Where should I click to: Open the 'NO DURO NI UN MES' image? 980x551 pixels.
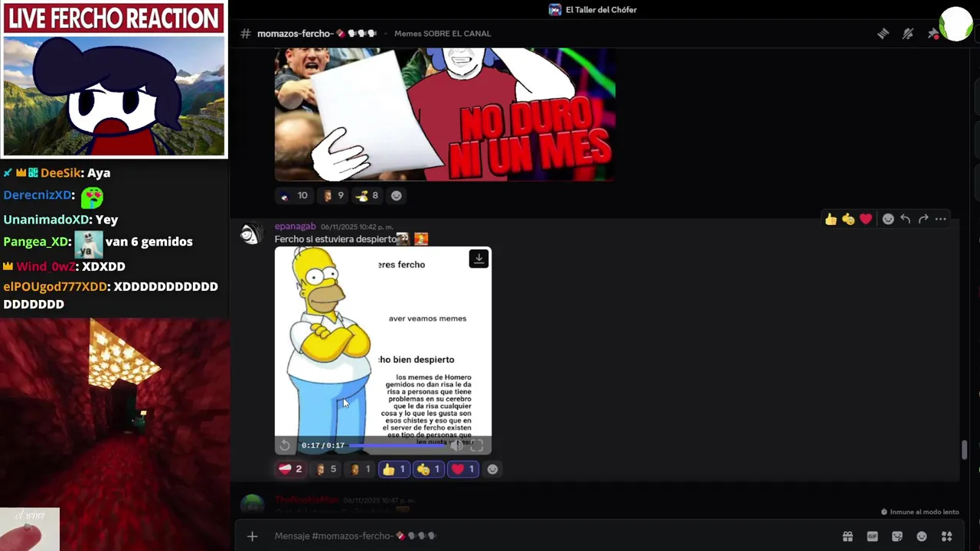[x=445, y=114]
